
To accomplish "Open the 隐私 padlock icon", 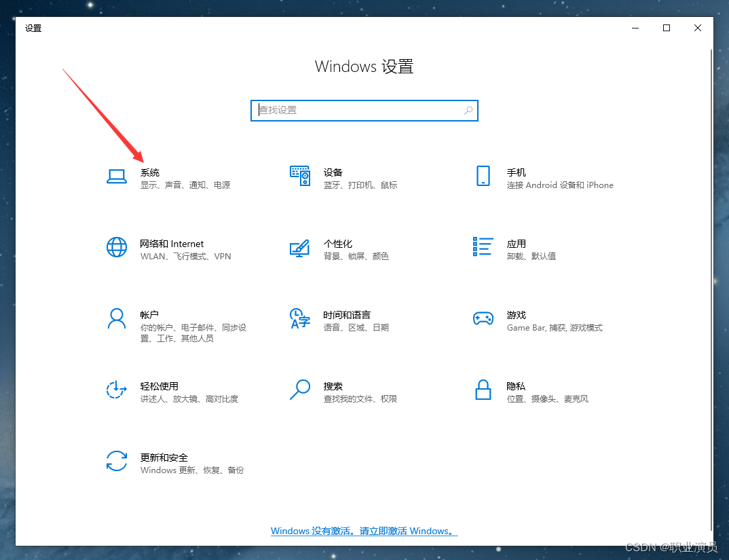I will (x=483, y=390).
